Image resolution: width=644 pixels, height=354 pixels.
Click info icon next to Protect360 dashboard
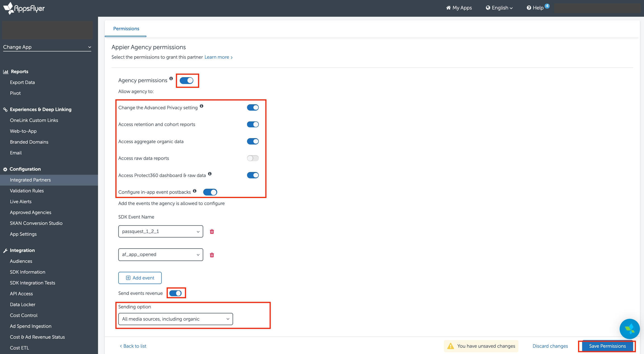[210, 174]
